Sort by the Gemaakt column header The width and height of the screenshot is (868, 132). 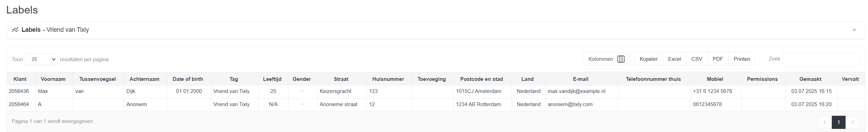click(810, 79)
